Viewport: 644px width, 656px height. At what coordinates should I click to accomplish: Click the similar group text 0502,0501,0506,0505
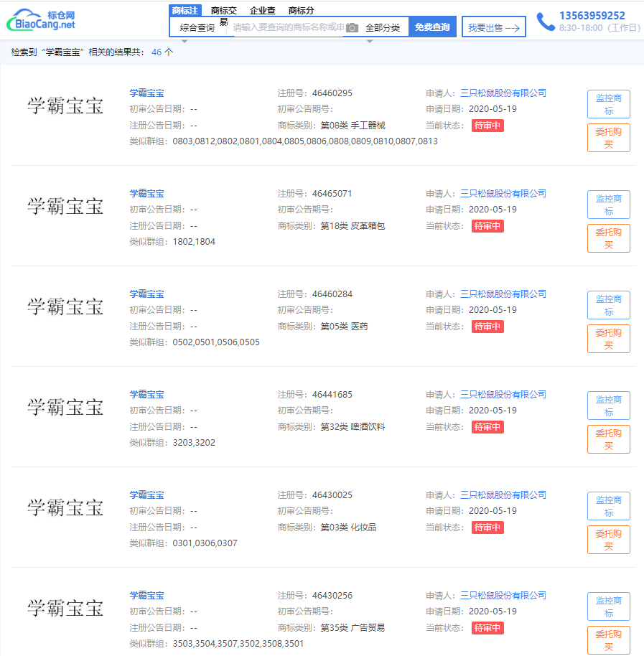point(216,342)
